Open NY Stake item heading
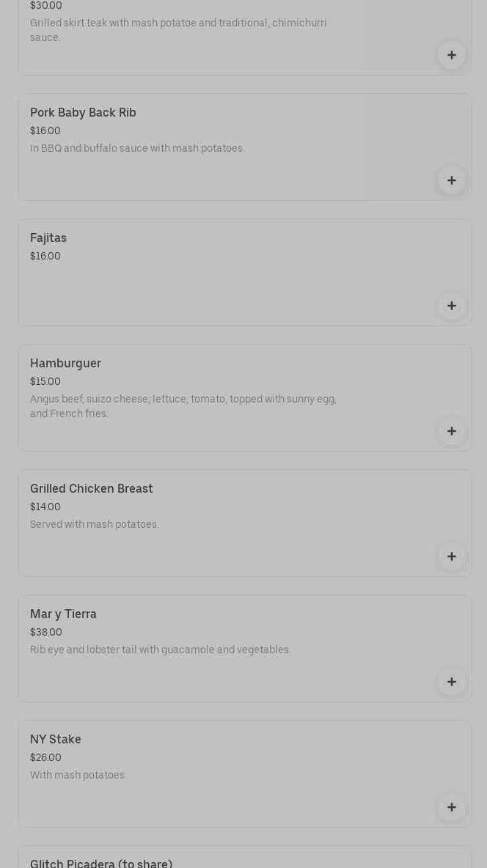Image resolution: width=487 pixels, height=868 pixels. (56, 740)
